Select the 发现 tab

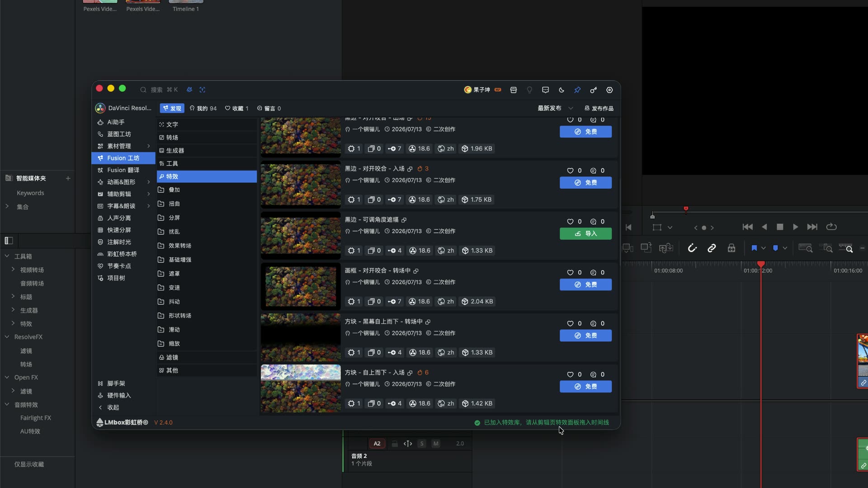[172, 108]
